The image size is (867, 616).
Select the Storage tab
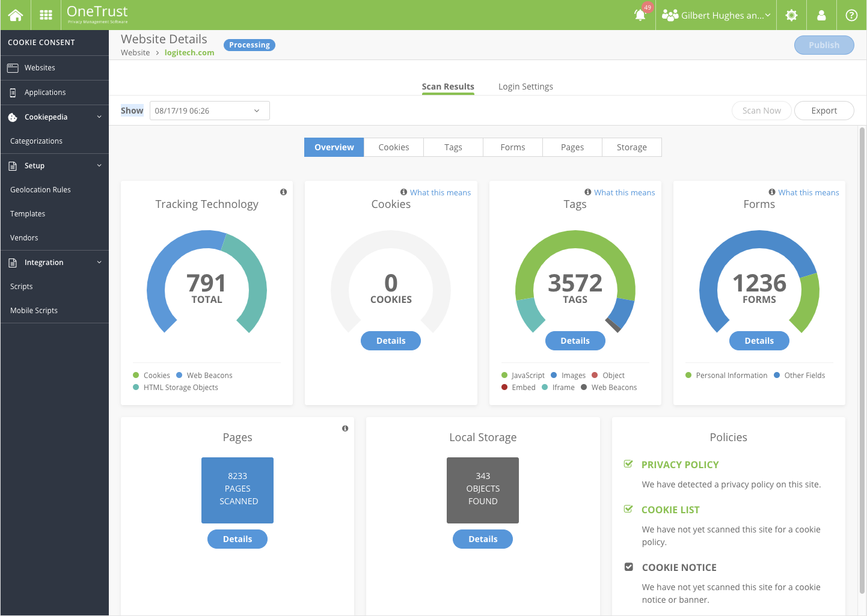tap(631, 147)
